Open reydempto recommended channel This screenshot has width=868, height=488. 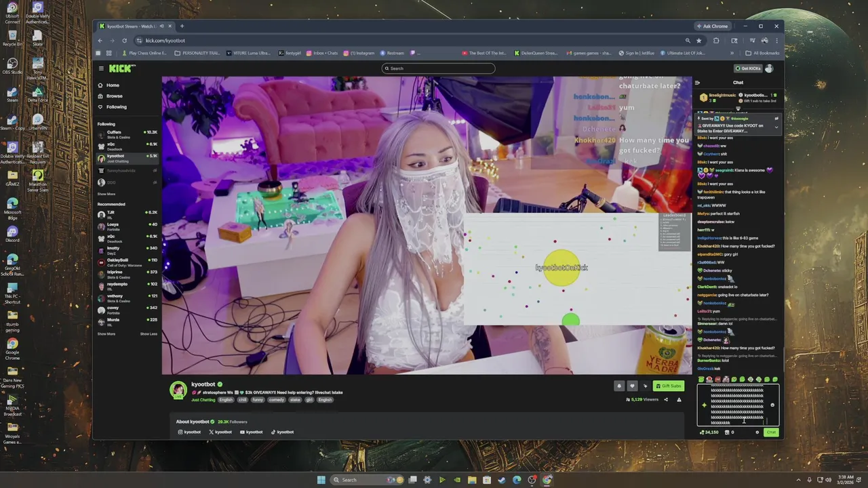click(127, 285)
